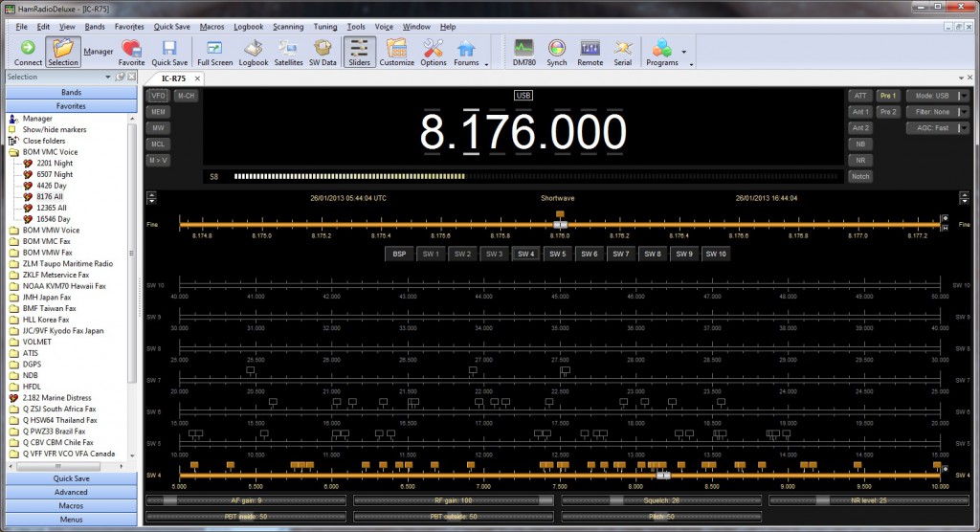Add a Favorite with the heart icon
980x532 pixels.
(x=131, y=52)
